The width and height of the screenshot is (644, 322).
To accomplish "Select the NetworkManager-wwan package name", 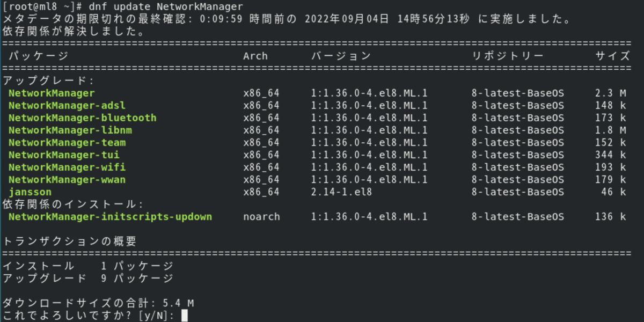I will [67, 179].
